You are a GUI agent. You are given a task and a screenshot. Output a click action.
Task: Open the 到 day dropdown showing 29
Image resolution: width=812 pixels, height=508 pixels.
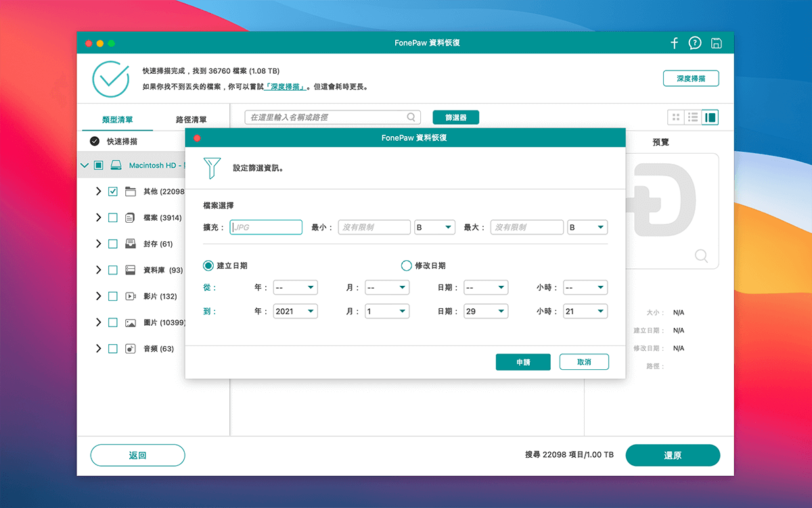click(x=485, y=312)
